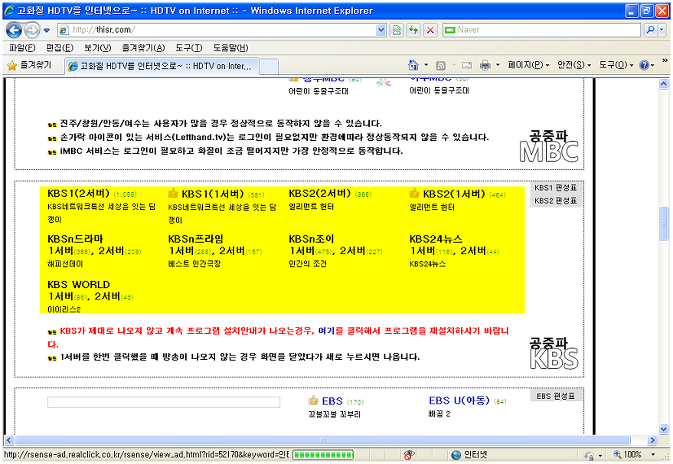Click 2서버 under KBSn프라임
This screenshot has width=673, height=464.
tap(232, 251)
